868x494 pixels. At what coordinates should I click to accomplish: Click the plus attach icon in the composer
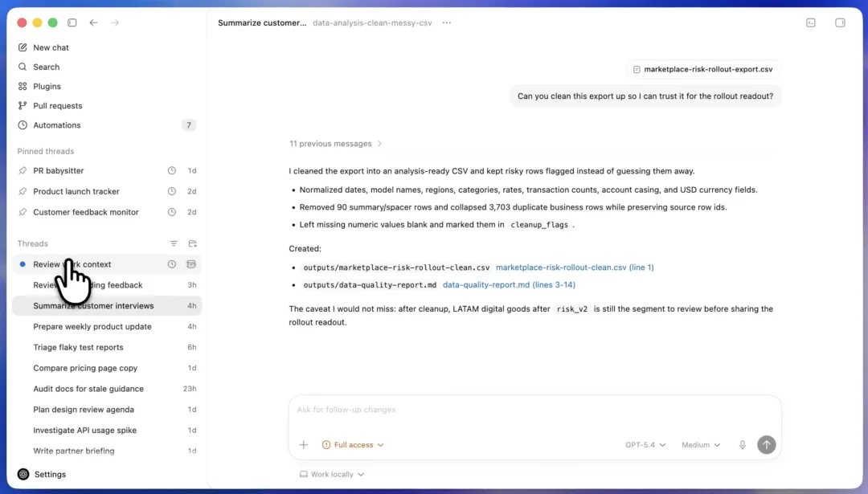(x=303, y=445)
